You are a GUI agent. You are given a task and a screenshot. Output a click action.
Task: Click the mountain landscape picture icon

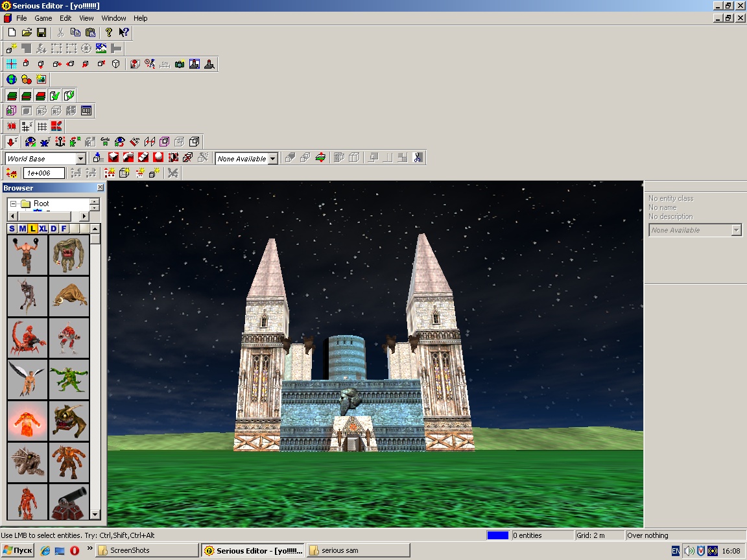pos(101,48)
